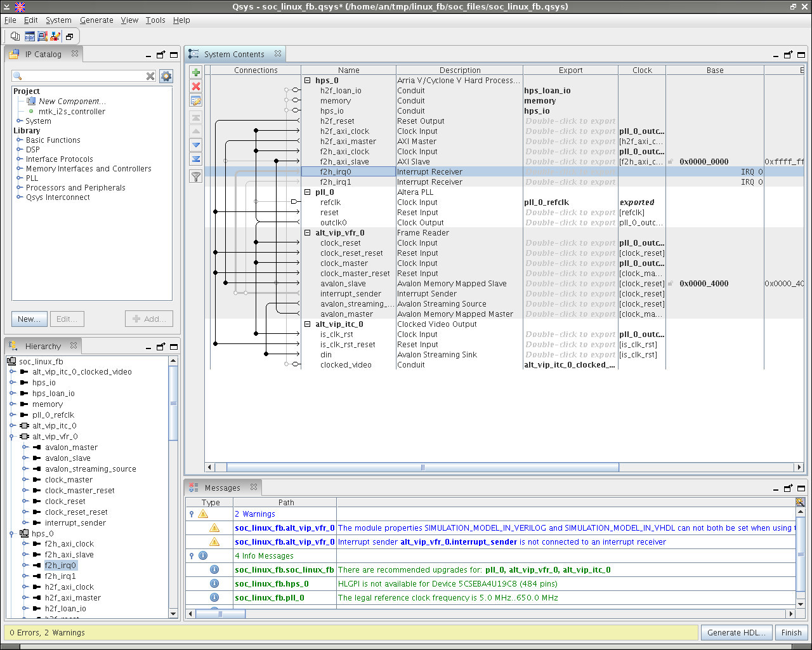Click the red X remove component icon

[196, 86]
